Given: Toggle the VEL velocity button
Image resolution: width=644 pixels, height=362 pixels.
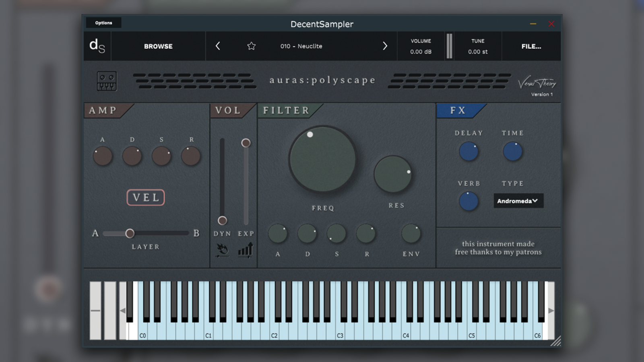Looking at the screenshot, I should click(146, 197).
